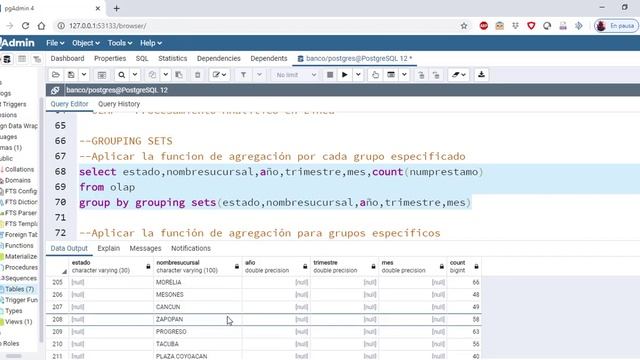Open the File menu

(55, 43)
